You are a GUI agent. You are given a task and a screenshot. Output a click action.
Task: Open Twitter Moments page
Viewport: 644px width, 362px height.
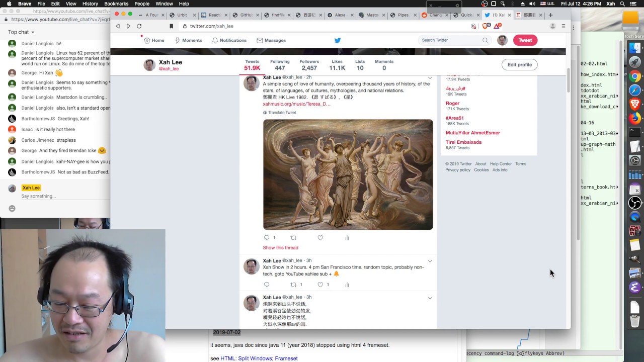pyautogui.click(x=188, y=40)
